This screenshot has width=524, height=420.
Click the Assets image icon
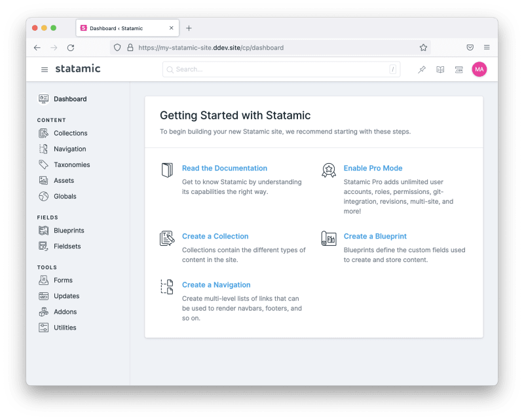(43, 180)
